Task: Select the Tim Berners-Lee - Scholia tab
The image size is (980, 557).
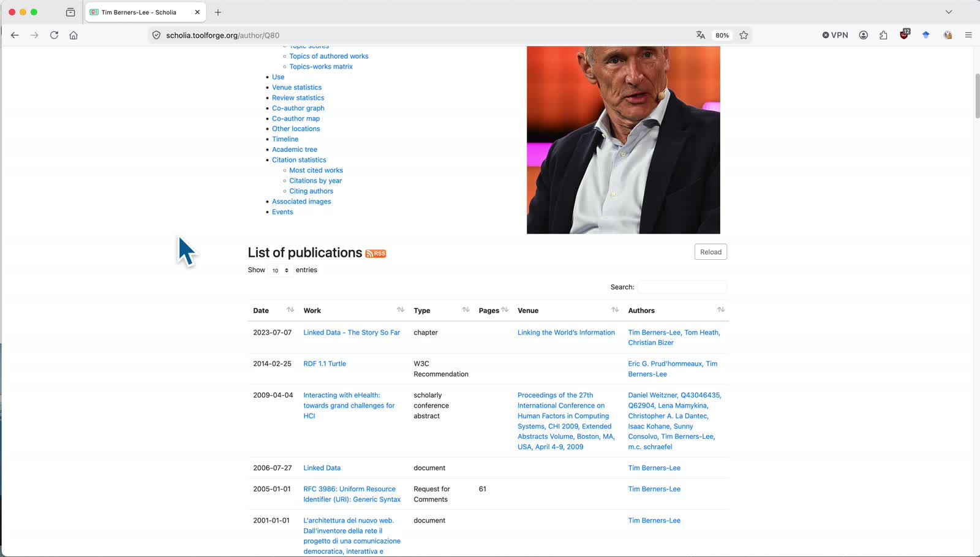Action: (x=145, y=12)
